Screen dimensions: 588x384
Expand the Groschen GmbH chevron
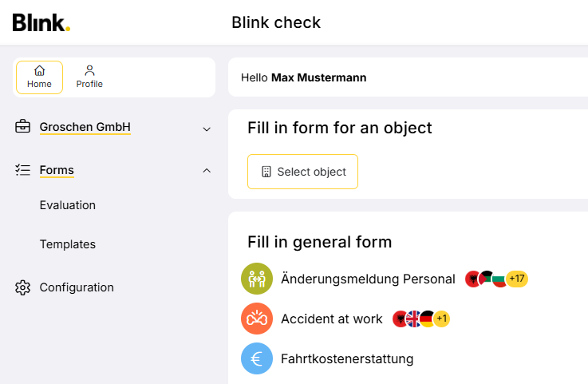207,129
